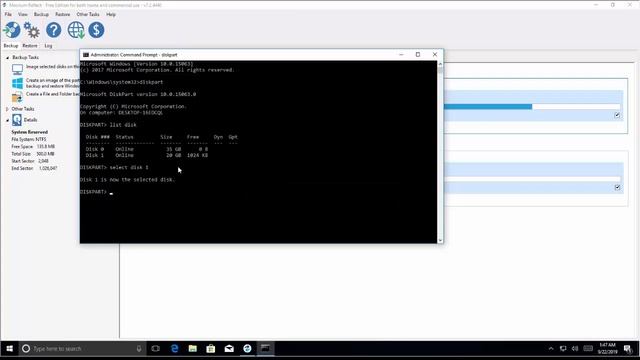This screenshot has width=640, height=360.
Task: Click the System Reserved heading in Details
Action: pyautogui.click(x=29, y=132)
